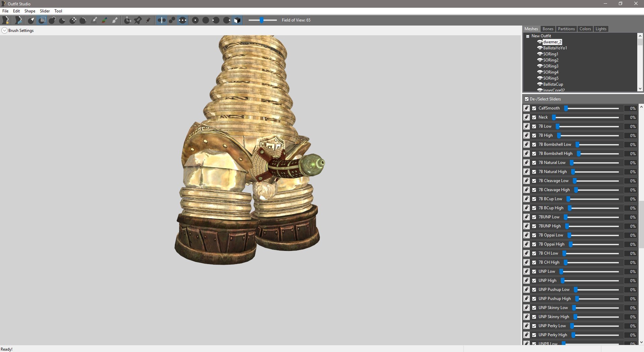Switch to the Back view

[206, 20]
